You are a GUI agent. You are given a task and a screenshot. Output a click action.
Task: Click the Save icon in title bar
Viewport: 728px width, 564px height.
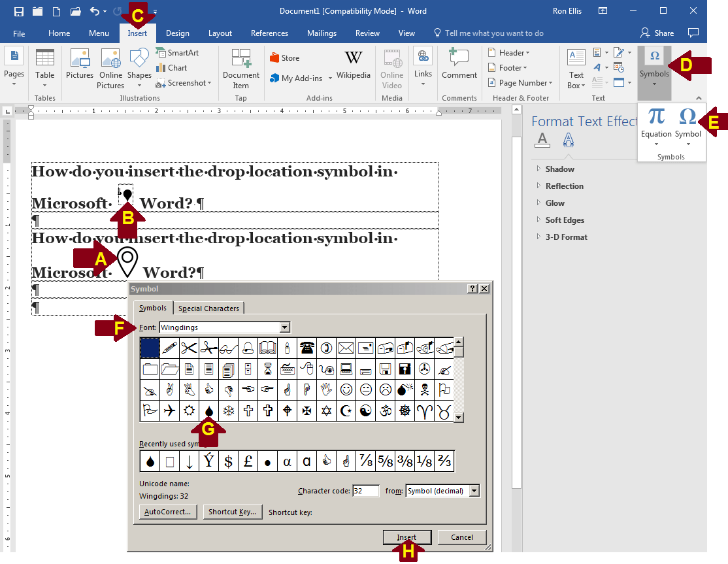[x=18, y=11]
